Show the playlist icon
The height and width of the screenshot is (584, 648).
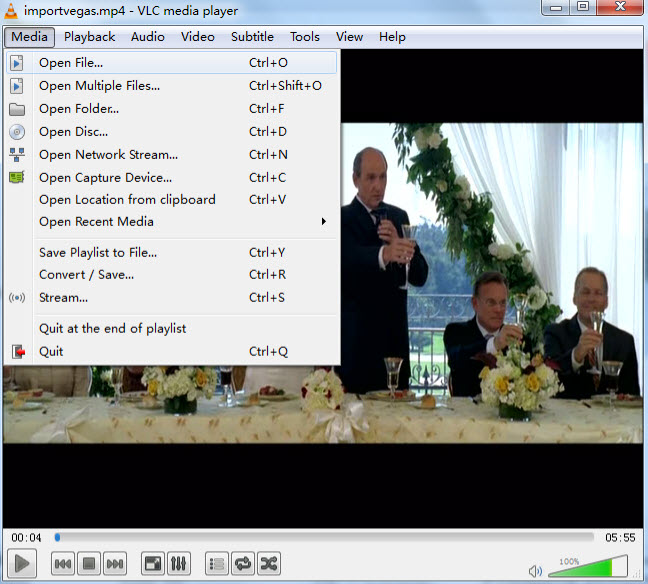click(217, 563)
